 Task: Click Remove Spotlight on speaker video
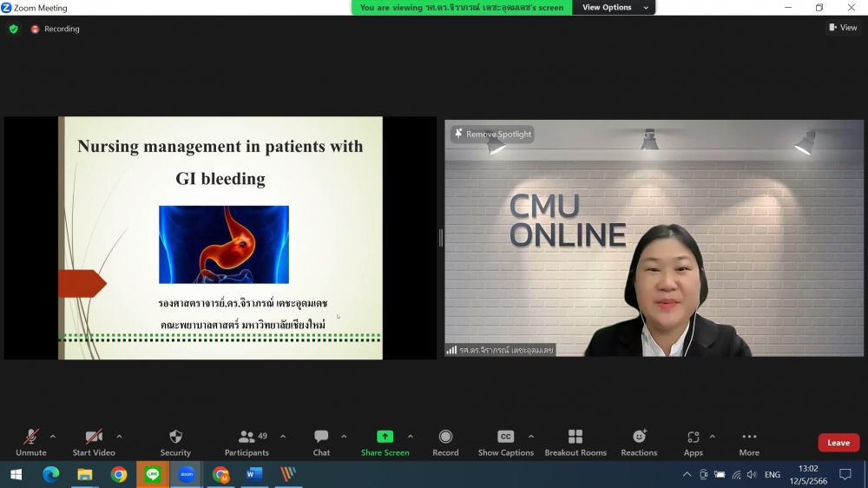click(x=492, y=135)
